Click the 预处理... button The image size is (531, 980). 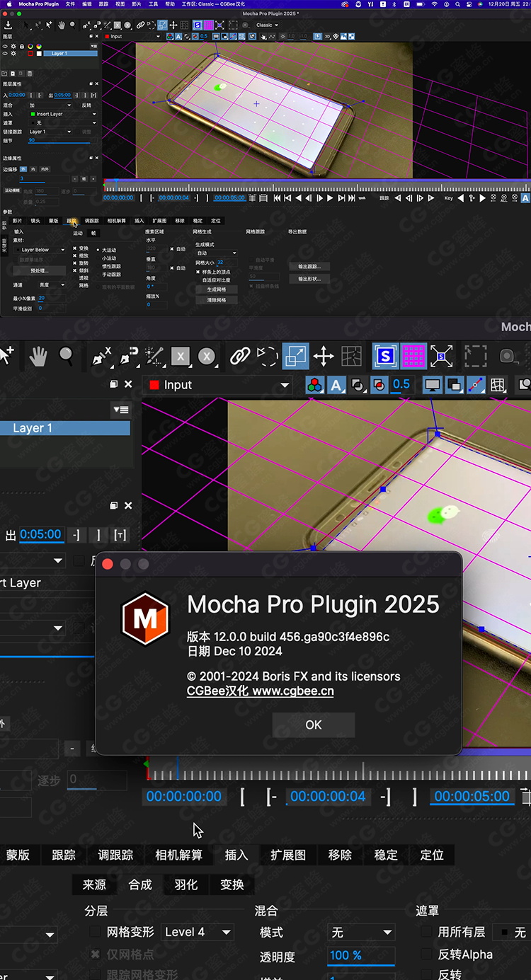point(39,270)
